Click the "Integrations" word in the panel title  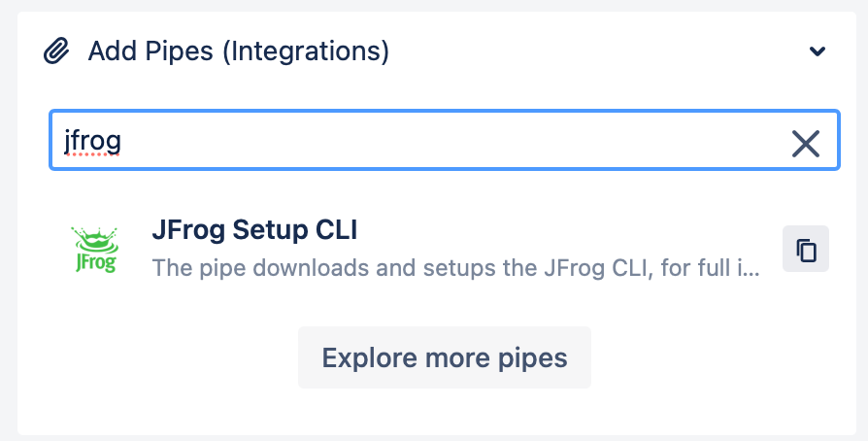306,51
